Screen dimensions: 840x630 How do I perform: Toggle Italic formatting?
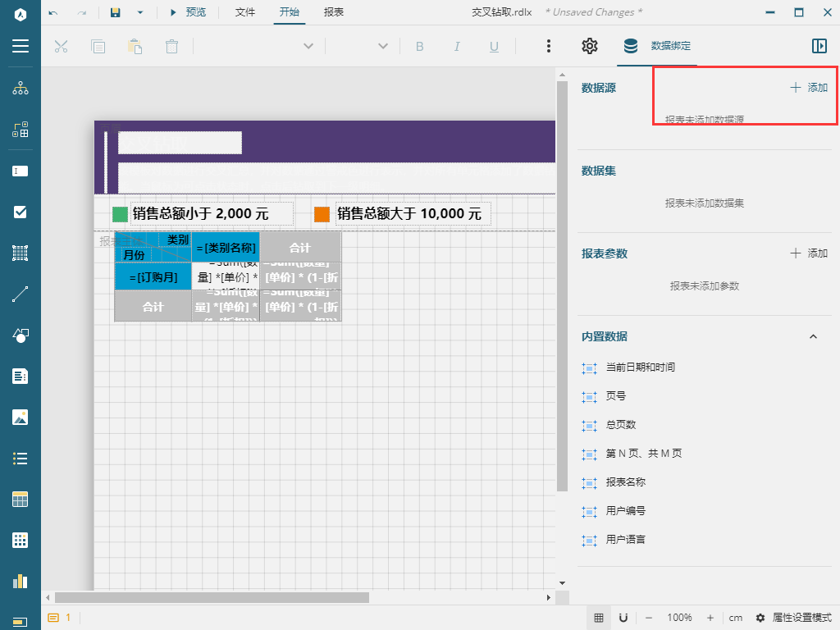click(457, 47)
